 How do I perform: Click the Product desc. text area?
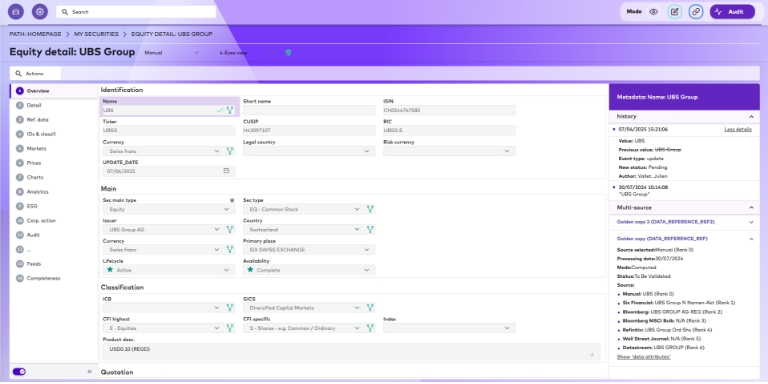(x=351, y=351)
